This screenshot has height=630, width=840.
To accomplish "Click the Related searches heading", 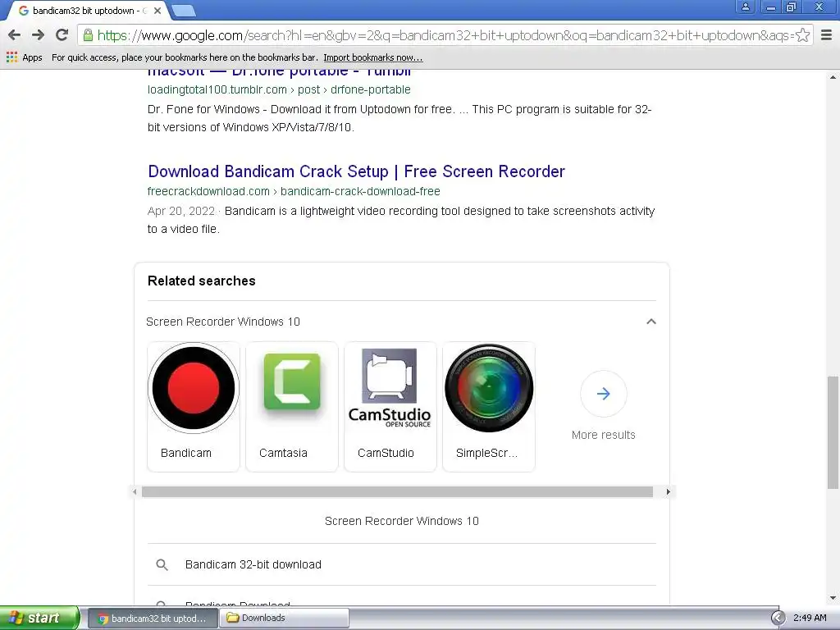I will pos(202,281).
